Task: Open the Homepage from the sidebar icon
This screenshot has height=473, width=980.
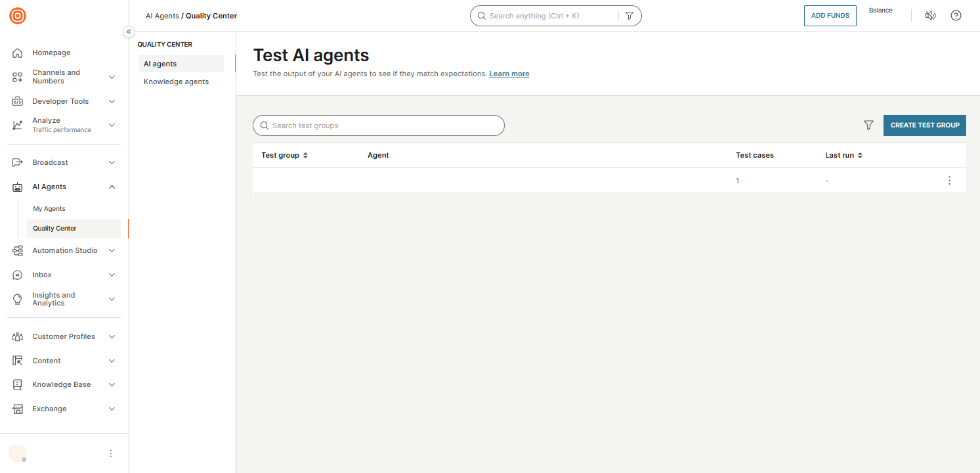Action: tap(18, 53)
